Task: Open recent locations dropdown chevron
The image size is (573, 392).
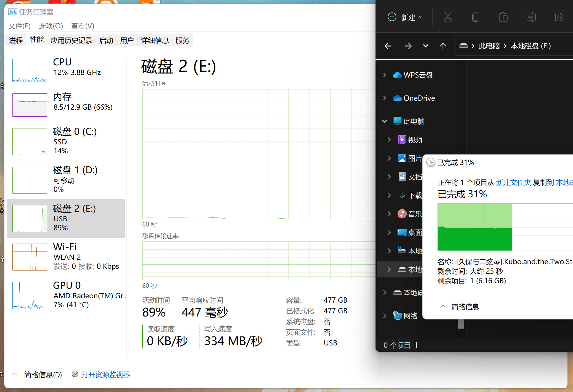Action: 425,46
